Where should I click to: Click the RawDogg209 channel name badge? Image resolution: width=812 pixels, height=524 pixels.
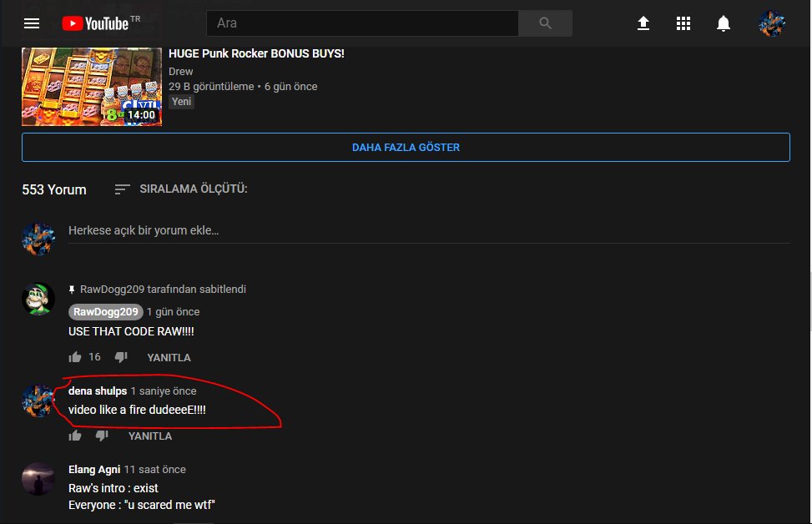coord(106,312)
